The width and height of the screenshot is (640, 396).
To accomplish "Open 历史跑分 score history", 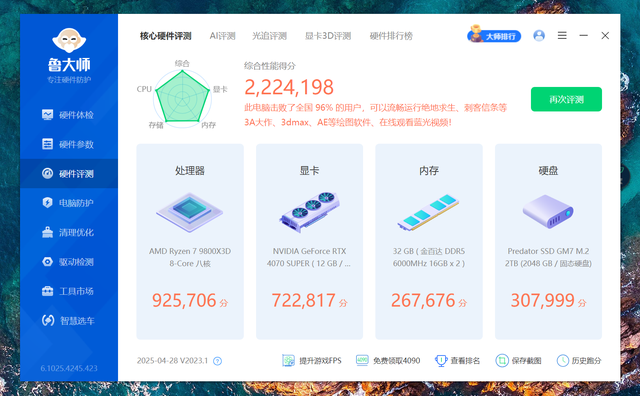I will coord(579,360).
